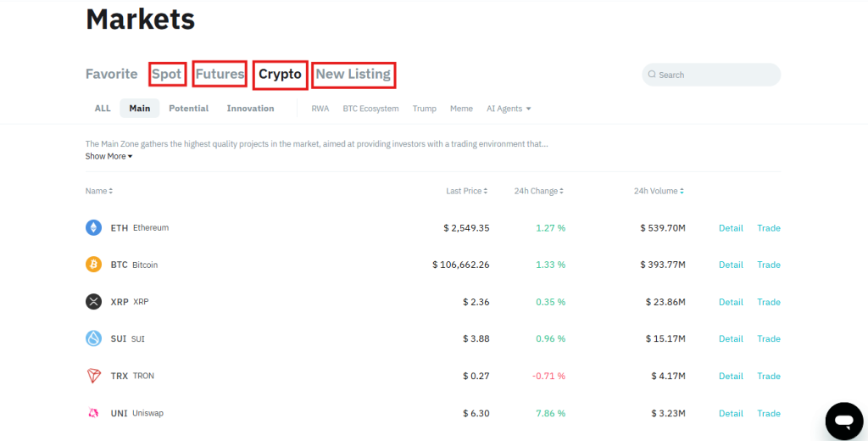
Task: Switch to the Futures tab
Action: pos(220,74)
